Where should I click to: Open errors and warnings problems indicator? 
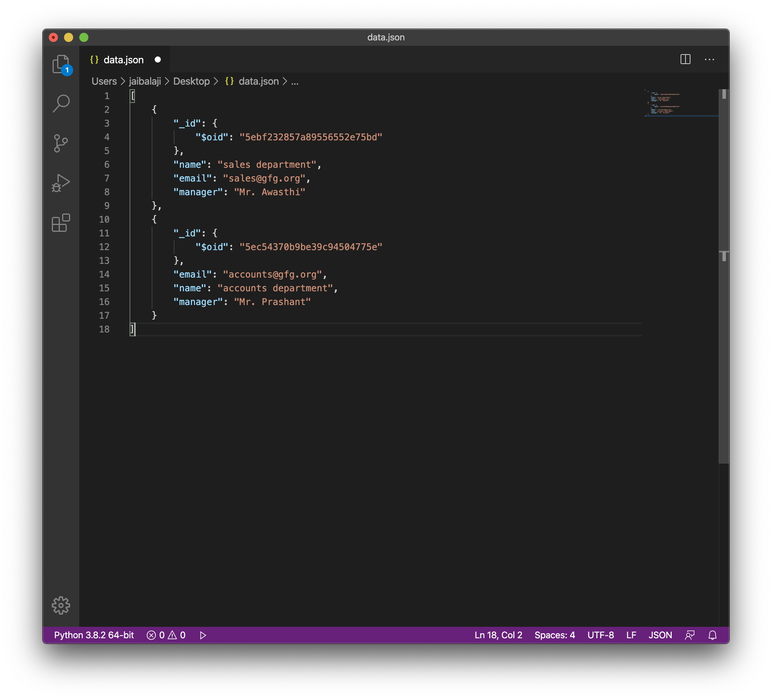pyautogui.click(x=166, y=635)
